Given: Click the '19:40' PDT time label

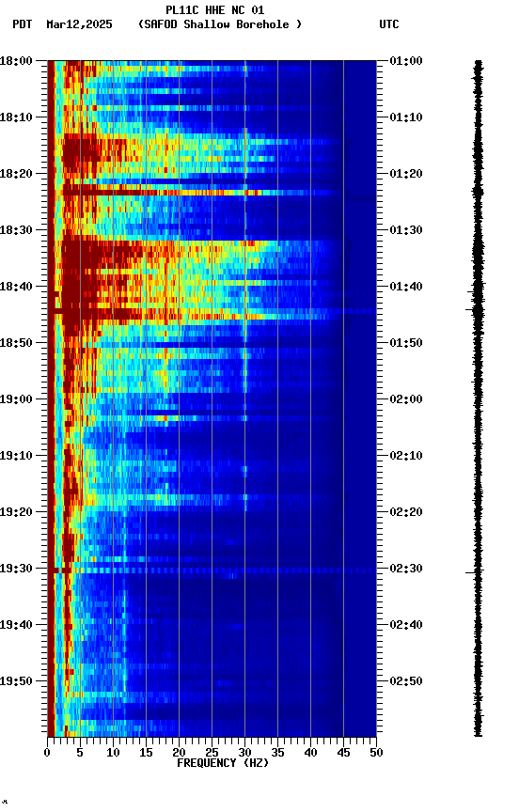Looking at the screenshot, I should tap(16, 625).
